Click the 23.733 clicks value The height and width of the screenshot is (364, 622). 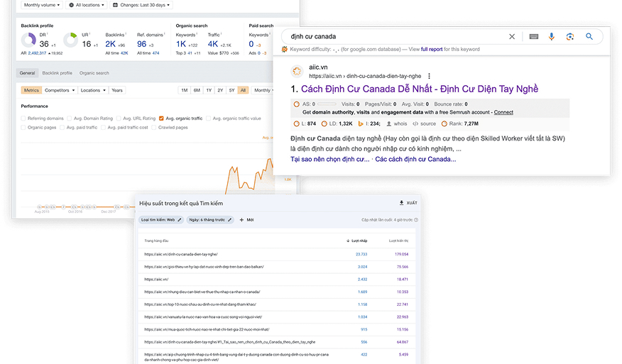[x=361, y=254]
